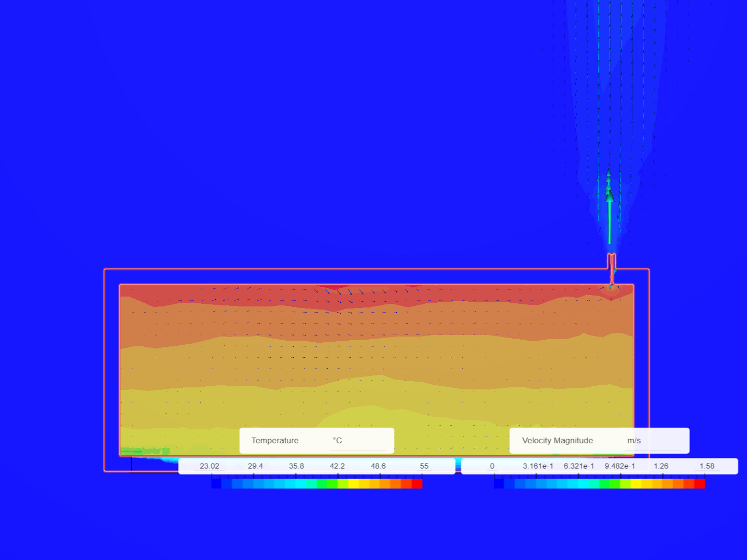Click the 6.321e-1 velocity scale label

pyautogui.click(x=579, y=466)
